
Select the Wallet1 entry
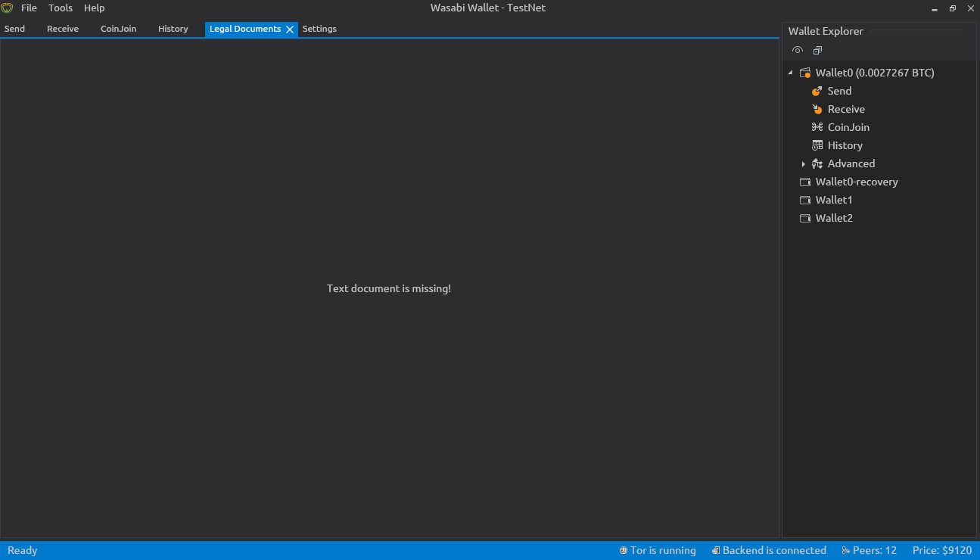(x=833, y=200)
